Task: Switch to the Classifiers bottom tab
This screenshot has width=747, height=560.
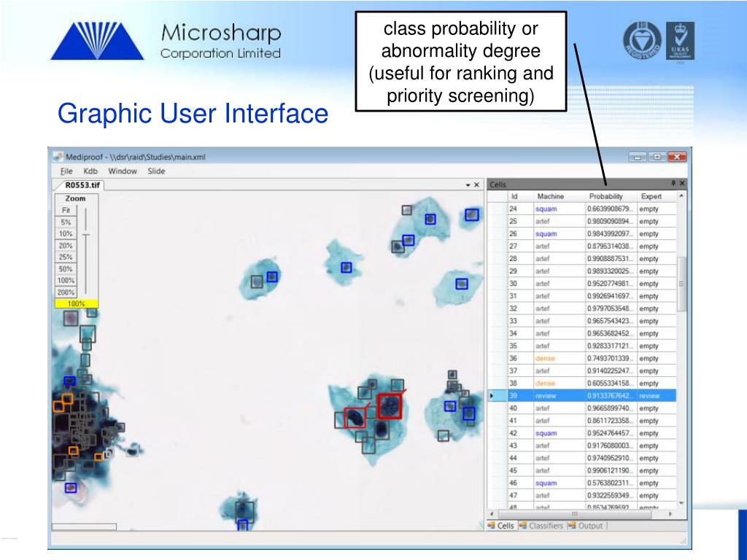Action: click(x=542, y=526)
